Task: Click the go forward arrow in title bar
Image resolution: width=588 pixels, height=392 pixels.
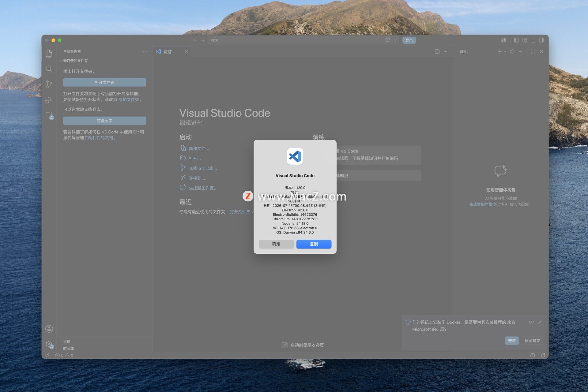Action: tap(203, 40)
